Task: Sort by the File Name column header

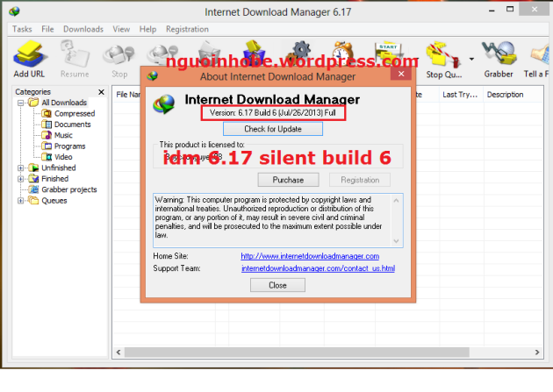Action: [127, 95]
